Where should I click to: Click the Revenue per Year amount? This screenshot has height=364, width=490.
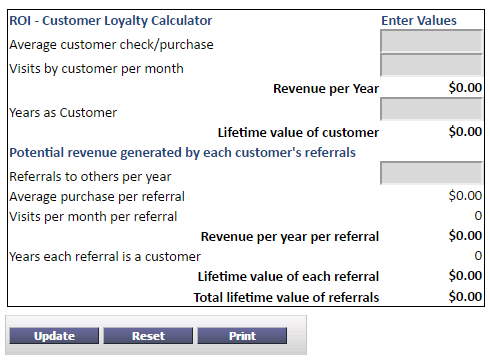465,88
